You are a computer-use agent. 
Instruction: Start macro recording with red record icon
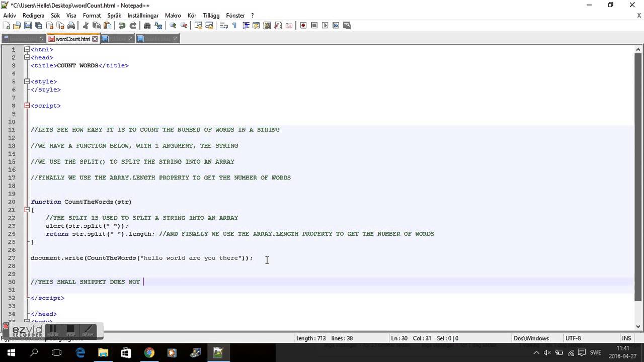(303, 26)
